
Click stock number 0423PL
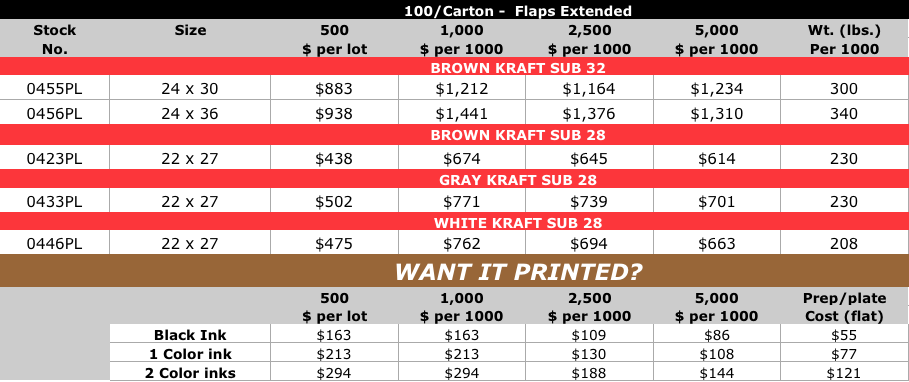click(x=54, y=158)
